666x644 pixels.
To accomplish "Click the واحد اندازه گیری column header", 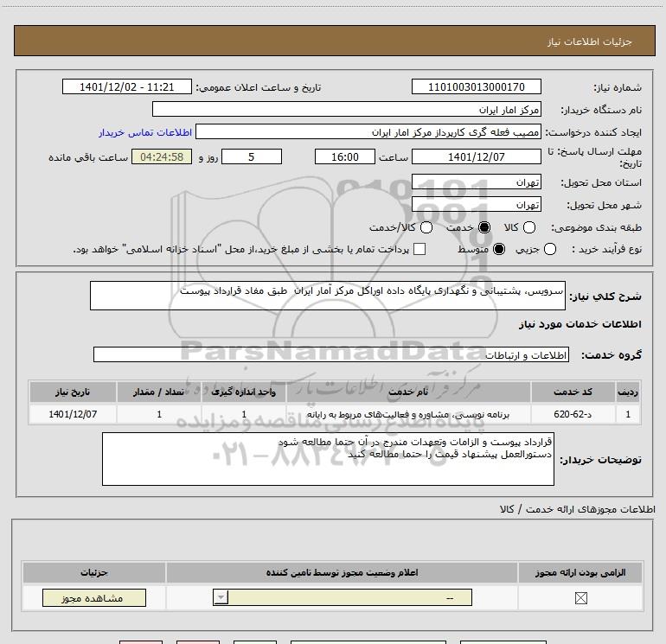I will click(x=244, y=392).
